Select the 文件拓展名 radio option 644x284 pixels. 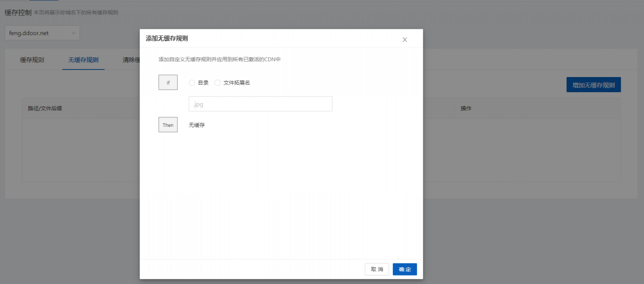point(217,83)
